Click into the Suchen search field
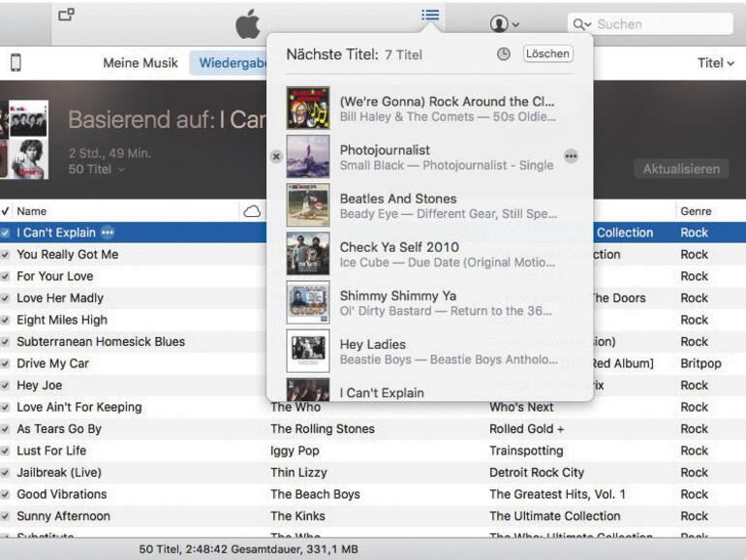This screenshot has width=746, height=560. click(x=650, y=24)
